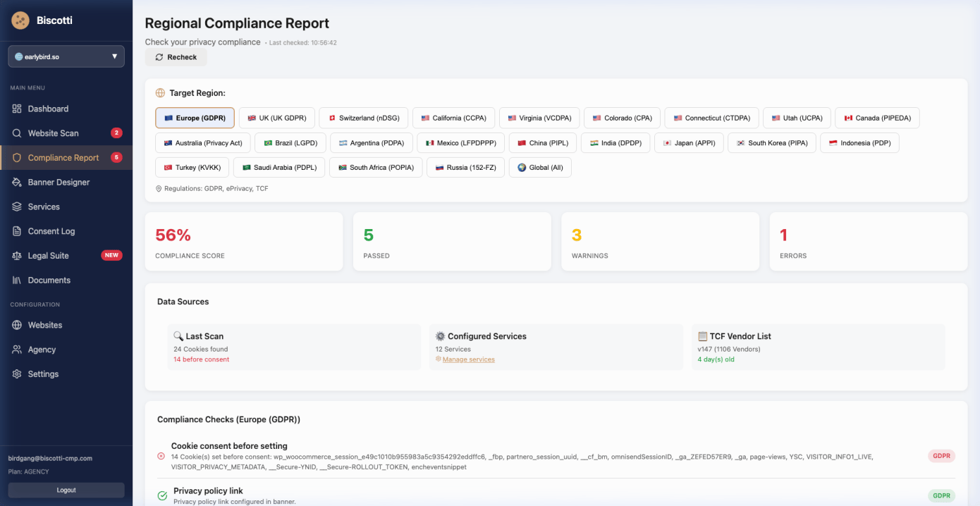Click the Services layers icon
The image size is (980, 506).
tap(17, 207)
